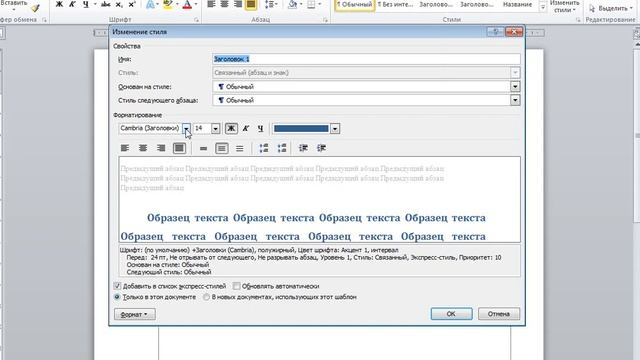Set left alignment in style dialog
This screenshot has height=360, width=640.
click(125, 148)
